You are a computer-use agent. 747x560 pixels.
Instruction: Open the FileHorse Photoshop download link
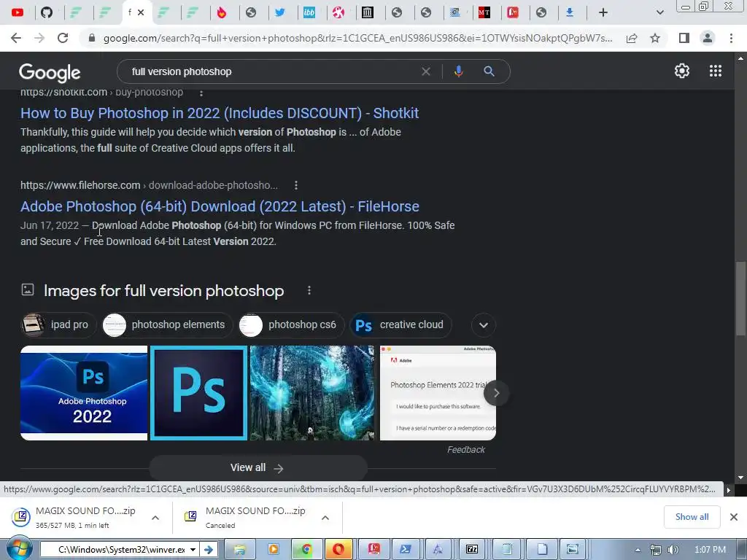point(220,206)
